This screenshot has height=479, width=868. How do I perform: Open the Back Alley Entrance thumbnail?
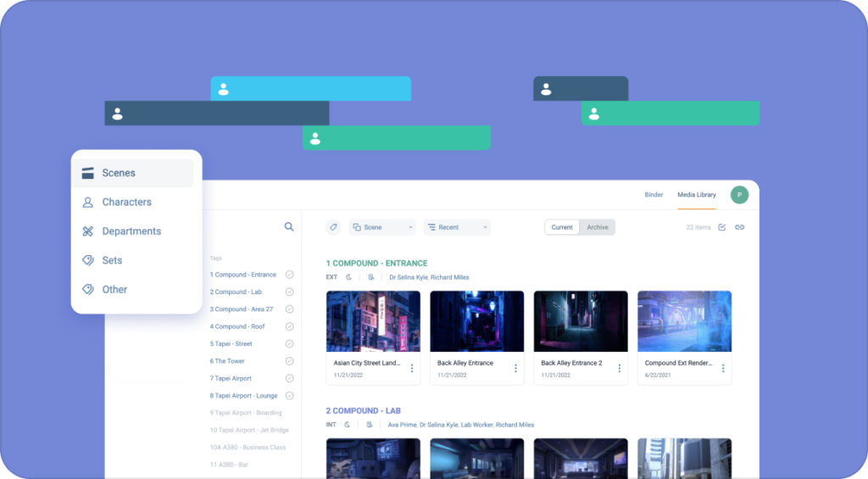tap(476, 321)
